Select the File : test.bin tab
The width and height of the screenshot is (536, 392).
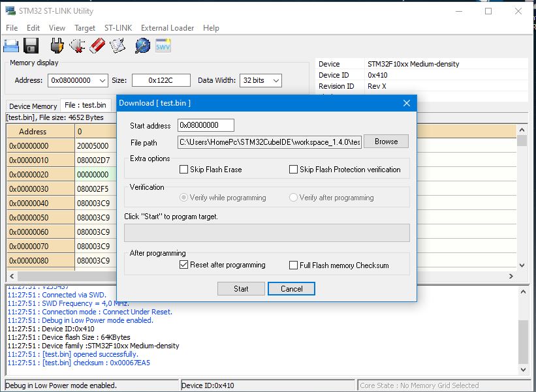pos(86,105)
